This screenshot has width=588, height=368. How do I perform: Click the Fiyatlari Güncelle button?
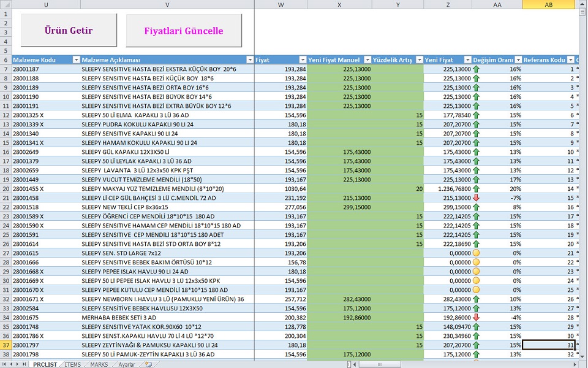(x=184, y=31)
